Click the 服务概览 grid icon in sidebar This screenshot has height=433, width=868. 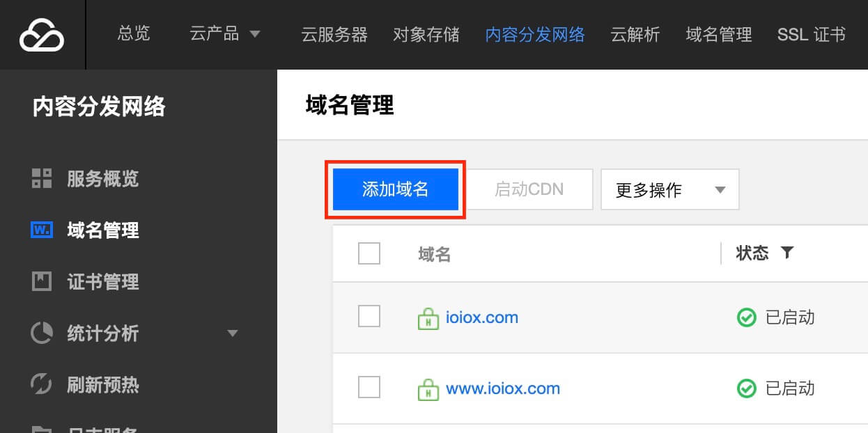click(x=42, y=178)
